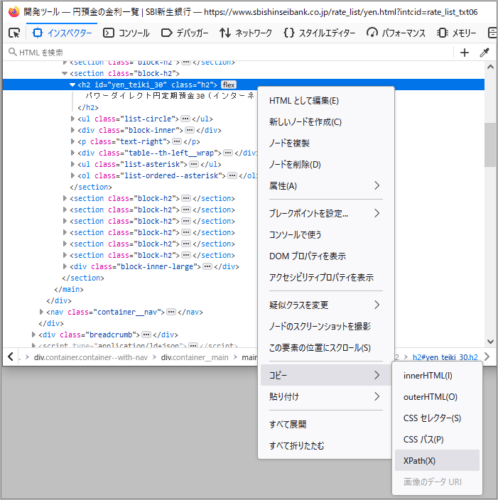
Task: Choose すべて折りたたむ
Action: 326,446
